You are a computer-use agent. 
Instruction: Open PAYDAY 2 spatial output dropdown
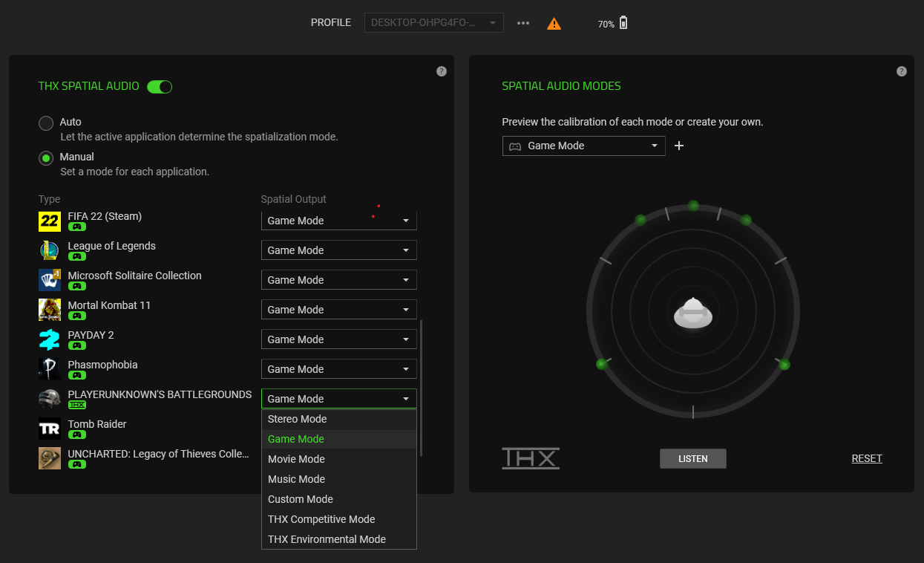point(339,339)
